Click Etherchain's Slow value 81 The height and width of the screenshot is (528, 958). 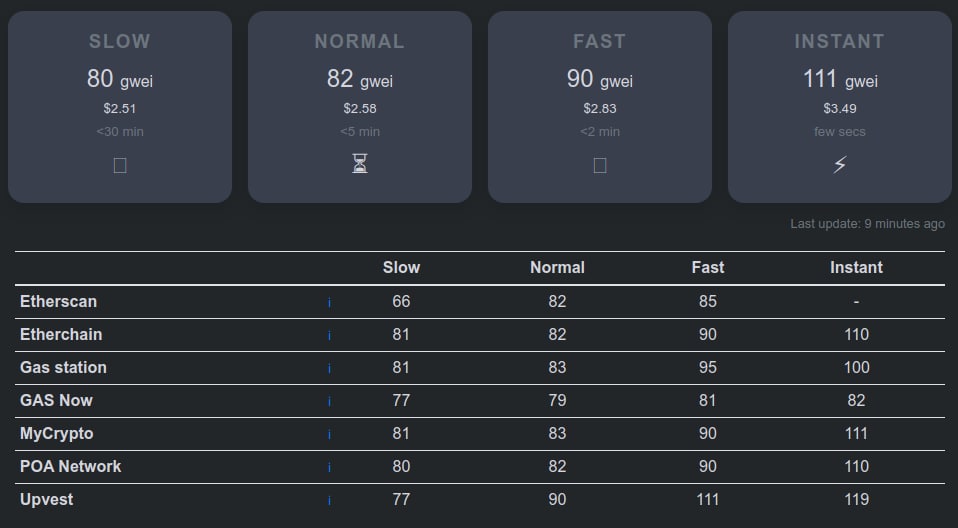pos(401,334)
